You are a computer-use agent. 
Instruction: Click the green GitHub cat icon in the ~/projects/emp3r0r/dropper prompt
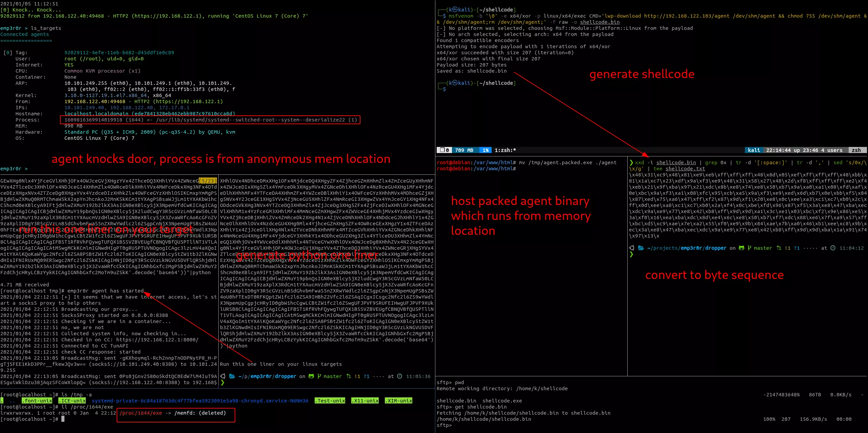click(741, 248)
